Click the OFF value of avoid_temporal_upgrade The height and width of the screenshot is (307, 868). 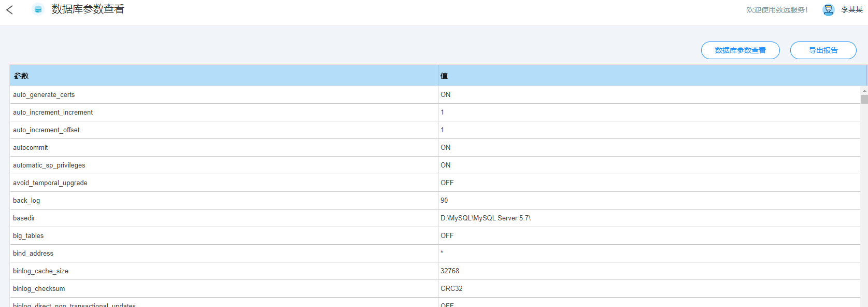pos(447,183)
